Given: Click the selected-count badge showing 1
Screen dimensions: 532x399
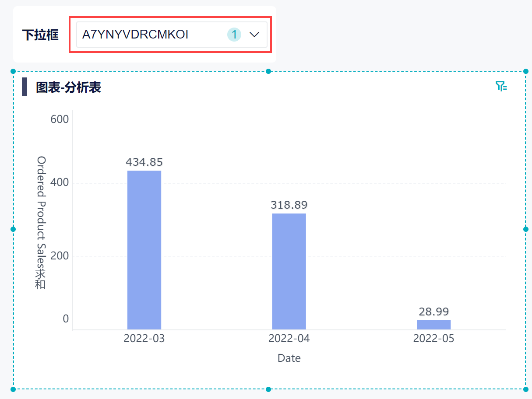Looking at the screenshot, I should point(234,35).
